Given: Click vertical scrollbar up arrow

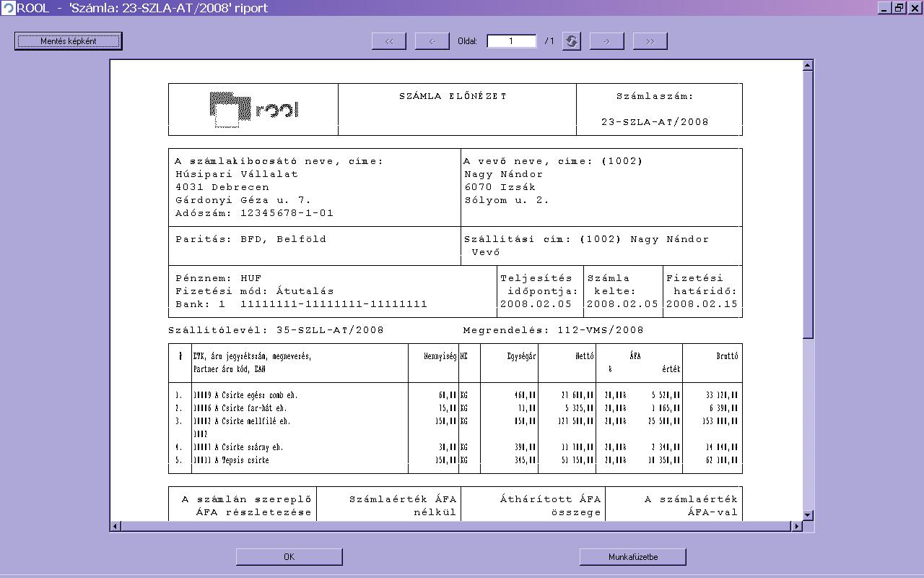Looking at the screenshot, I should [x=808, y=66].
